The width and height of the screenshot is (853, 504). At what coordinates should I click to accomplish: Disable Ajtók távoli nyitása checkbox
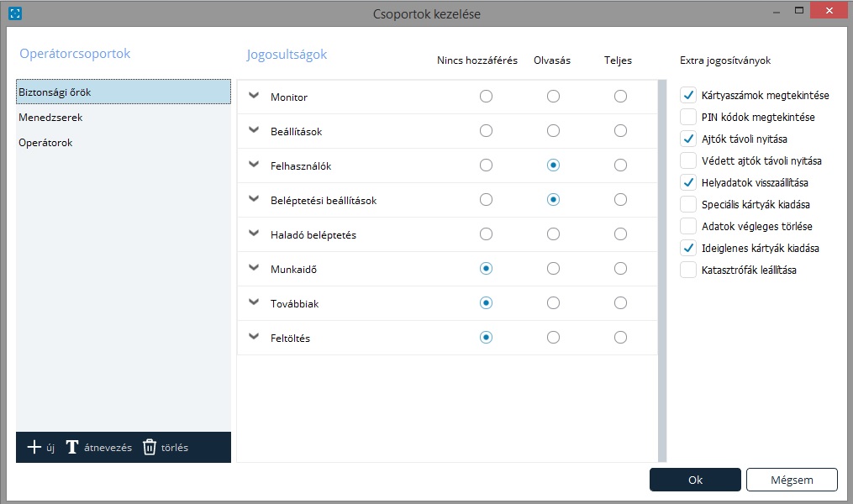click(x=688, y=139)
